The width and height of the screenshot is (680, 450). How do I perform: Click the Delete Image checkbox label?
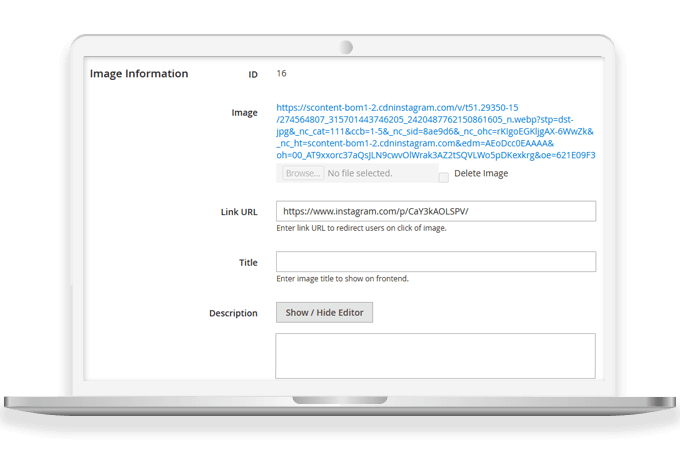pos(481,174)
